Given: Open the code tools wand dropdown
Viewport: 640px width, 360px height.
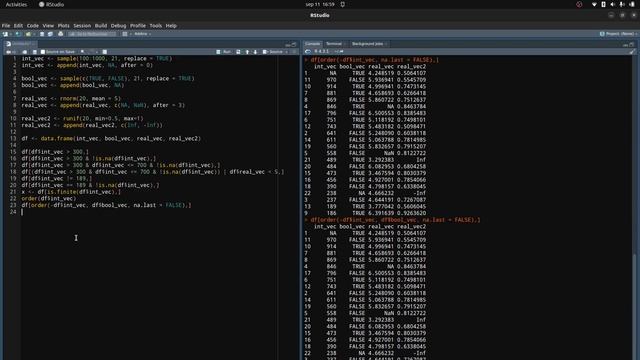Looking at the screenshot, I should pos(93,52).
